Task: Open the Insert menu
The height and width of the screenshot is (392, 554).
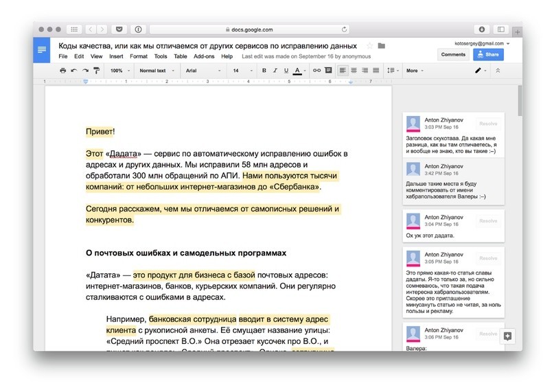Action: [116, 56]
